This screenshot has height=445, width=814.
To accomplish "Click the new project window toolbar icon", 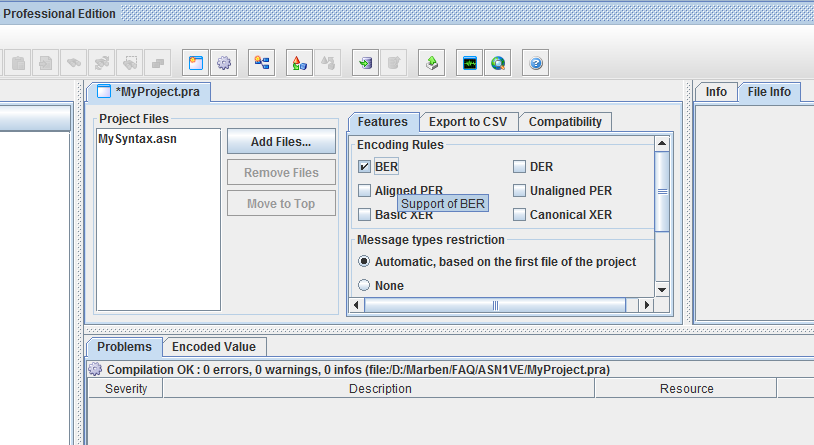I will [x=196, y=63].
